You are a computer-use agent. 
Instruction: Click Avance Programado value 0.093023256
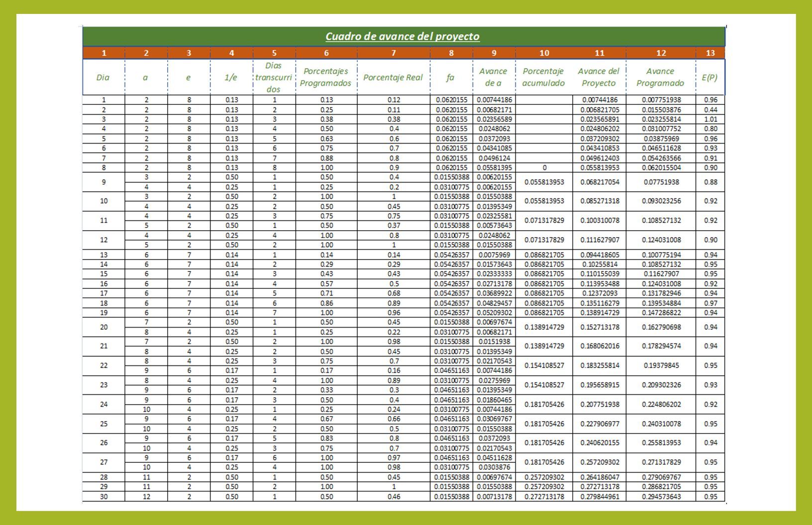click(661, 201)
